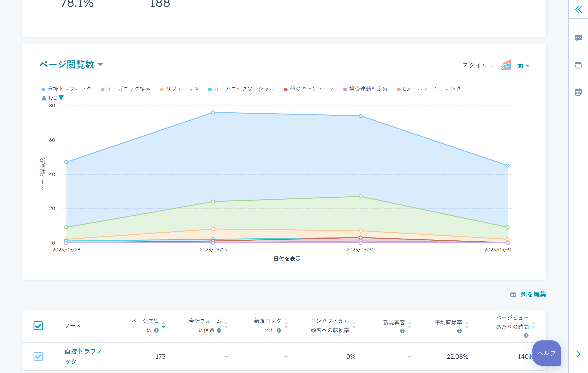
Task: Sort table by 新規顧客 column
Action: (410, 326)
